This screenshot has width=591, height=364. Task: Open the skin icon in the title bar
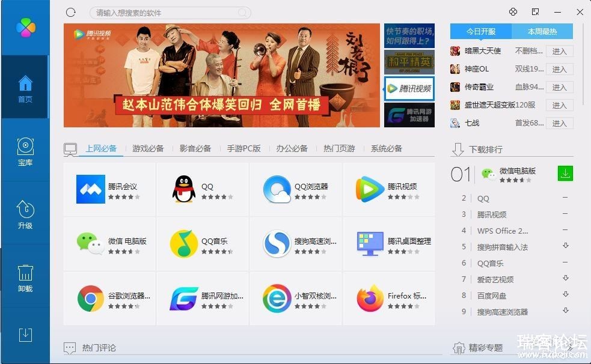[x=513, y=12]
